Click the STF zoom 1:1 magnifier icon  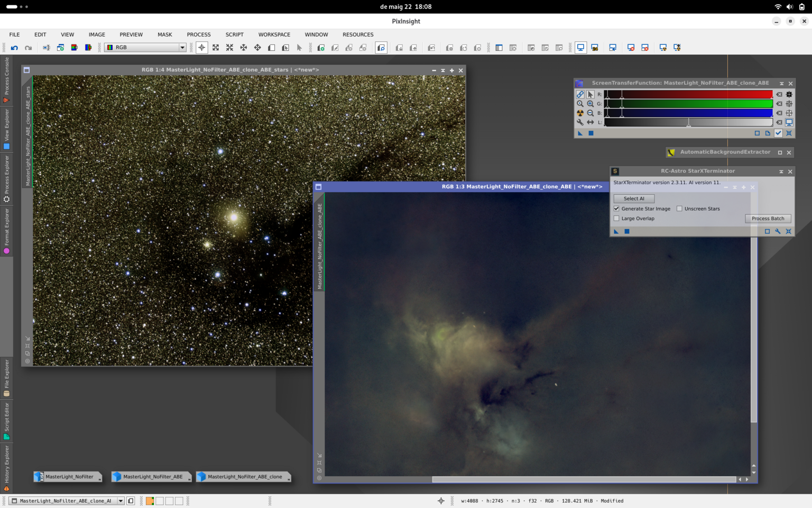580,104
